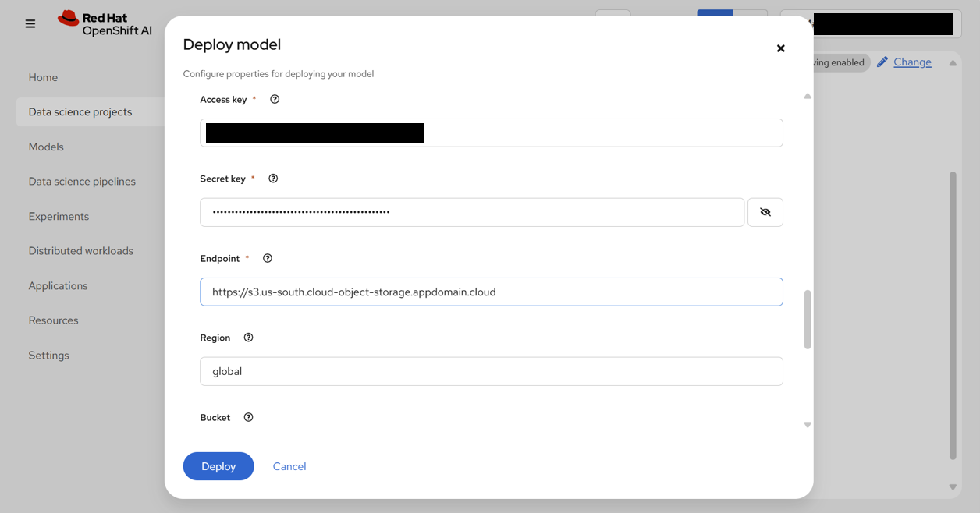The width and height of the screenshot is (980, 513).
Task: Toggle secret key visibility eye icon
Action: pyautogui.click(x=765, y=212)
